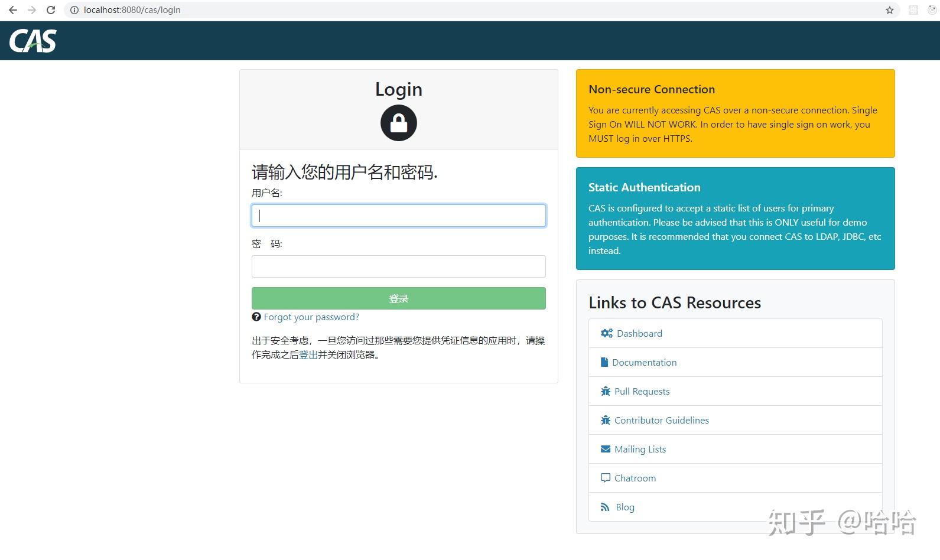Click the Login heading text
The image size is (940, 560).
click(x=399, y=89)
